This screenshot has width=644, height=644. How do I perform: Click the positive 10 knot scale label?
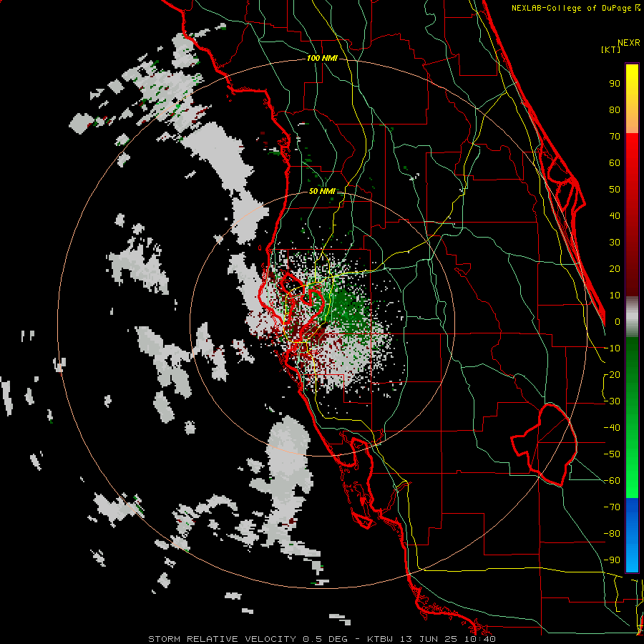point(615,296)
